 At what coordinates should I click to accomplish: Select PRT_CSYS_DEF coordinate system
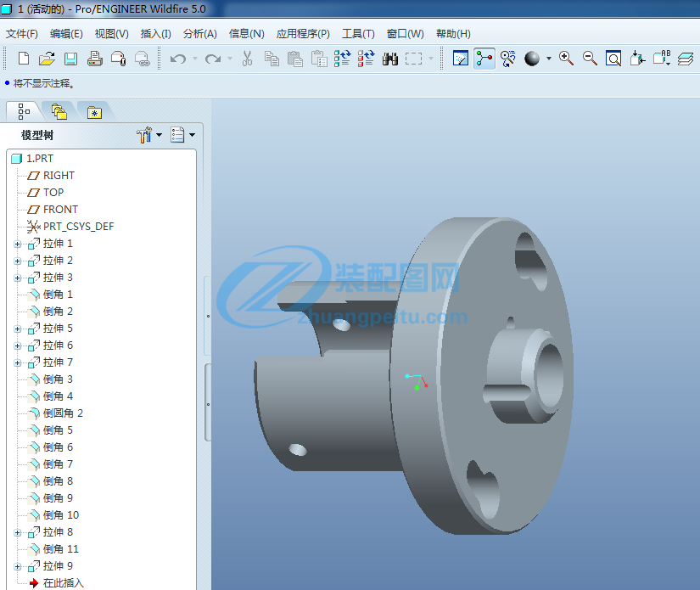tap(70, 227)
